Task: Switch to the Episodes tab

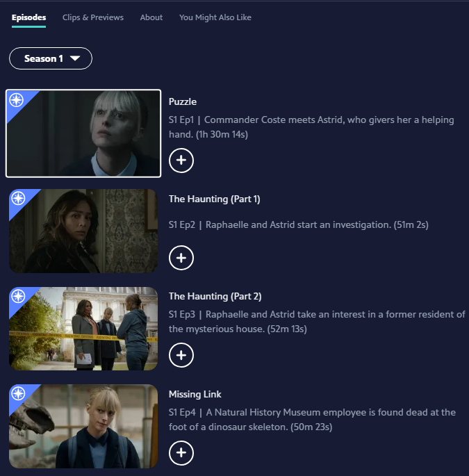Action: coord(29,17)
